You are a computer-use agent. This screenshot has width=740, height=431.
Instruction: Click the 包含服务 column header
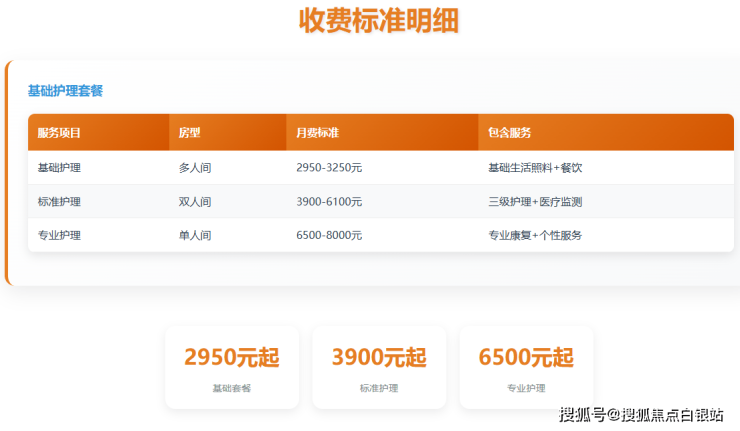click(x=509, y=133)
